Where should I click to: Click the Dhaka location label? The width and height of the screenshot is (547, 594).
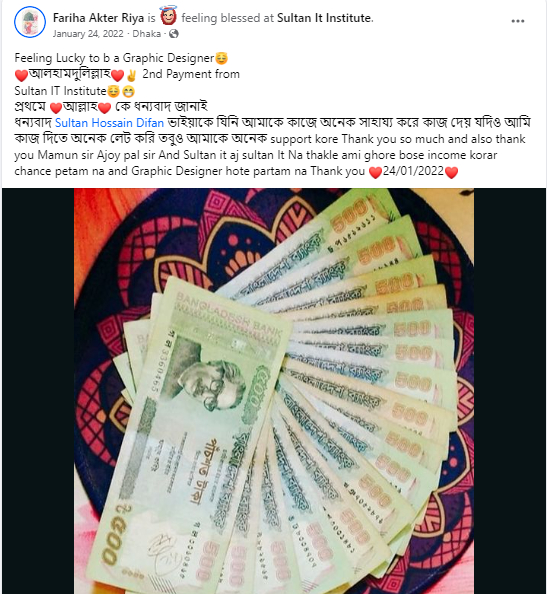pos(147,34)
